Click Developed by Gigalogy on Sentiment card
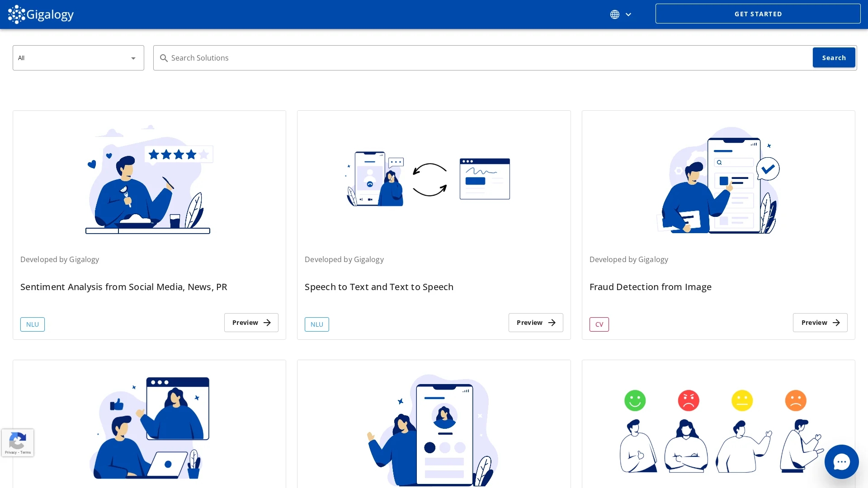The image size is (868, 488). coord(60,259)
